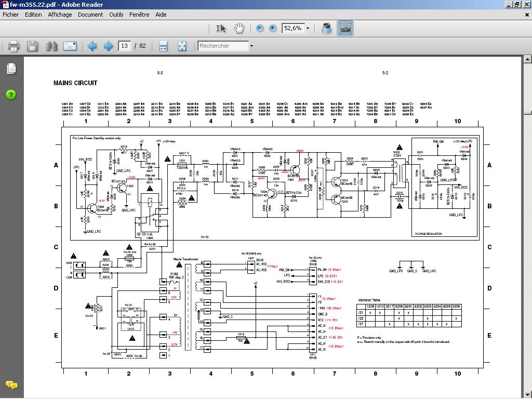The image size is (532, 399).
Task: Click the zoom out minus button
Action: (260, 28)
